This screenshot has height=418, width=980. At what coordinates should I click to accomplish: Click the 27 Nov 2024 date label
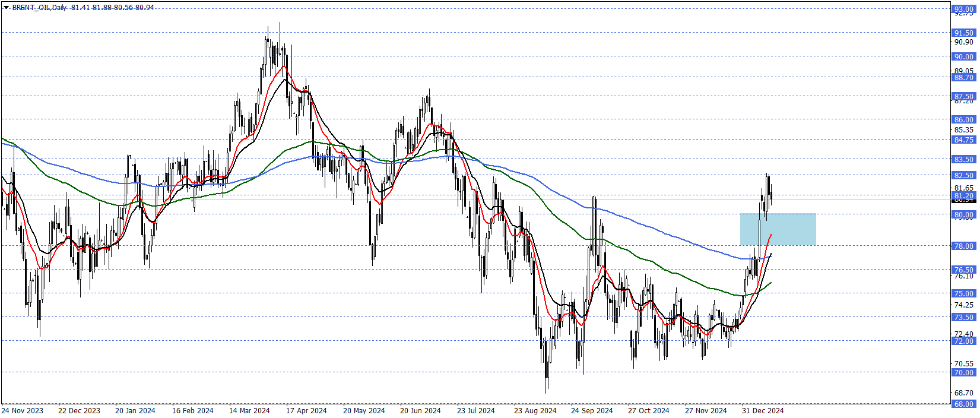pyautogui.click(x=706, y=410)
